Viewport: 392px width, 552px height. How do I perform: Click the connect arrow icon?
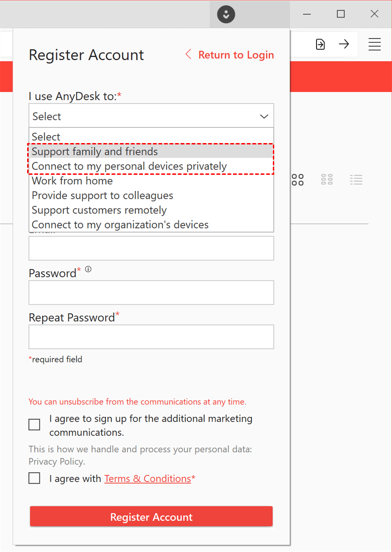[344, 44]
